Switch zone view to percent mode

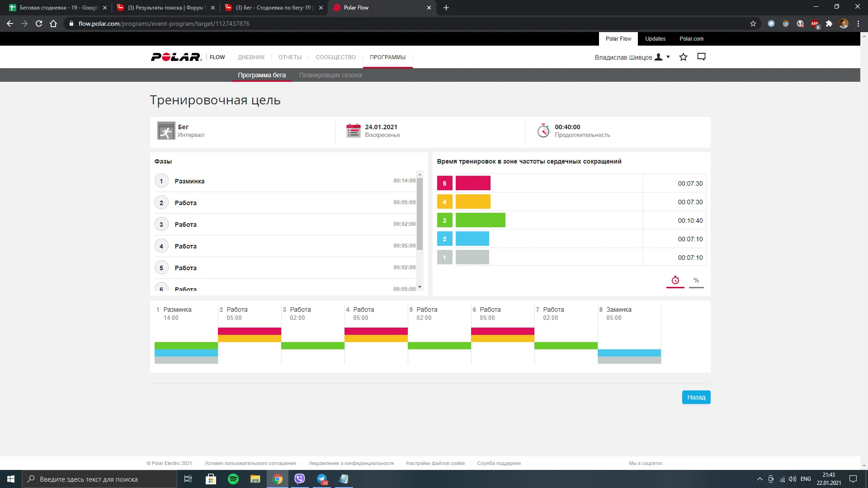click(x=696, y=281)
